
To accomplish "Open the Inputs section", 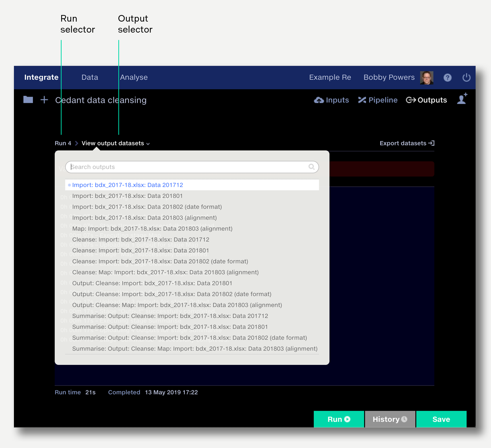I will [332, 100].
